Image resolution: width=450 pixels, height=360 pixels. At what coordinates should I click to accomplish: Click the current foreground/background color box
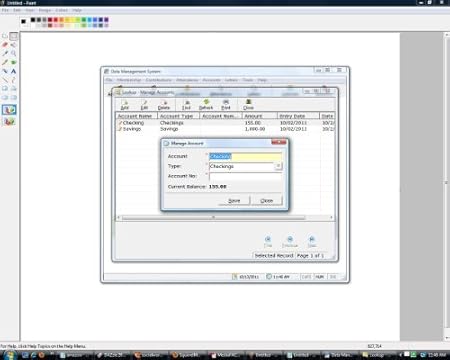[x=24, y=22]
